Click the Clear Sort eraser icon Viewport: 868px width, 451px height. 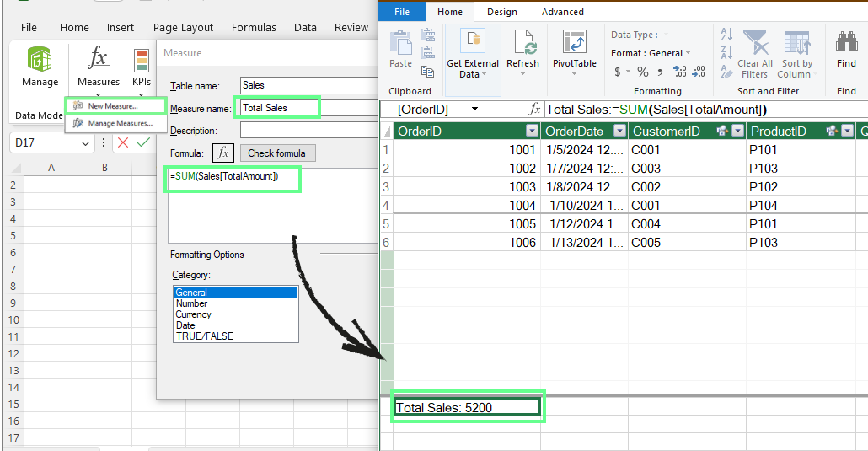[726, 72]
